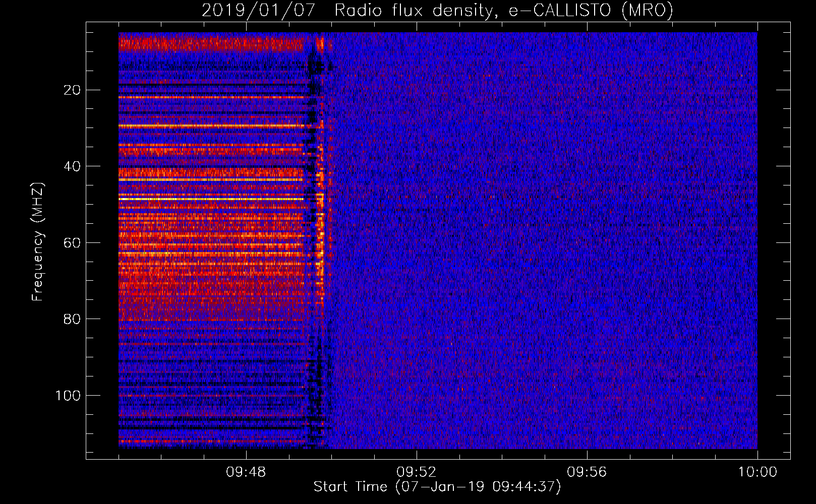
Task: Click the 09:52 time tick label
Action: click(416, 472)
